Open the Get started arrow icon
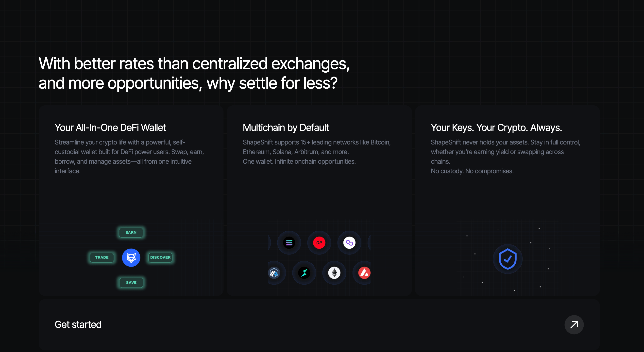 pos(574,324)
